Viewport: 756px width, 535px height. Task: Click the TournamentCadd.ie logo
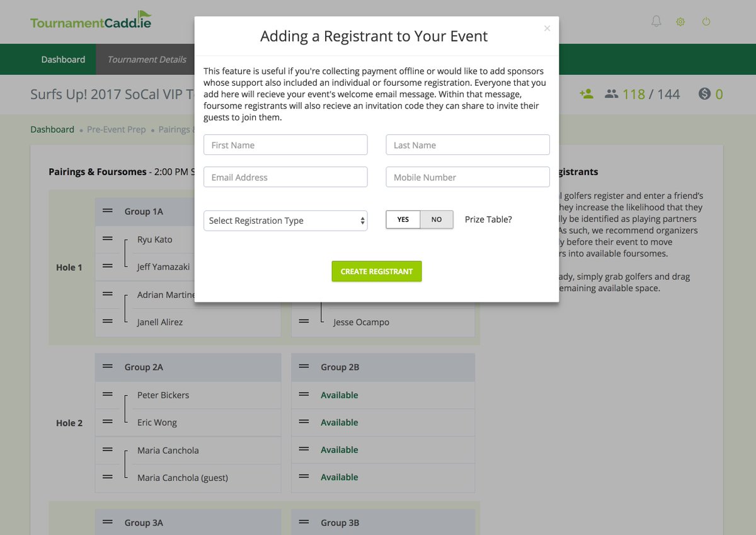click(91, 21)
